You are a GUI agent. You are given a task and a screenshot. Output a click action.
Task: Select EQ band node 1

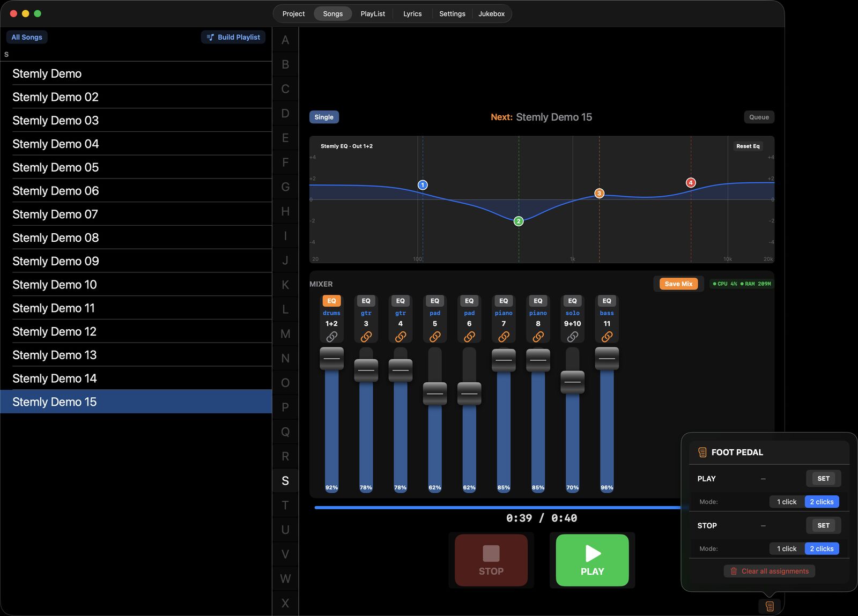pyautogui.click(x=423, y=185)
